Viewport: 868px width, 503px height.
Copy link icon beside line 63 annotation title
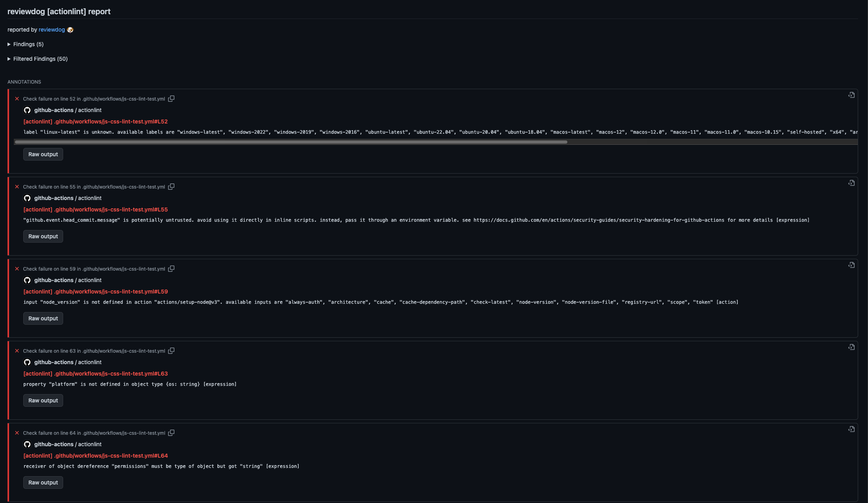point(172,350)
